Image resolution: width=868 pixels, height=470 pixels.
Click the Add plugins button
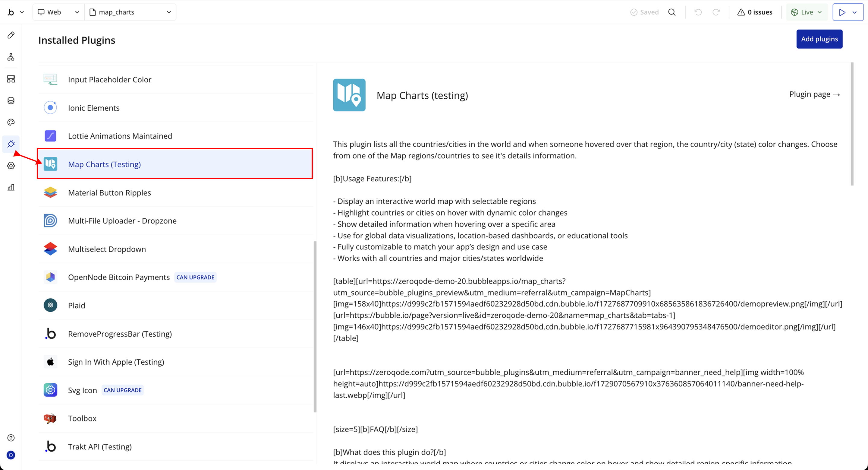819,39
